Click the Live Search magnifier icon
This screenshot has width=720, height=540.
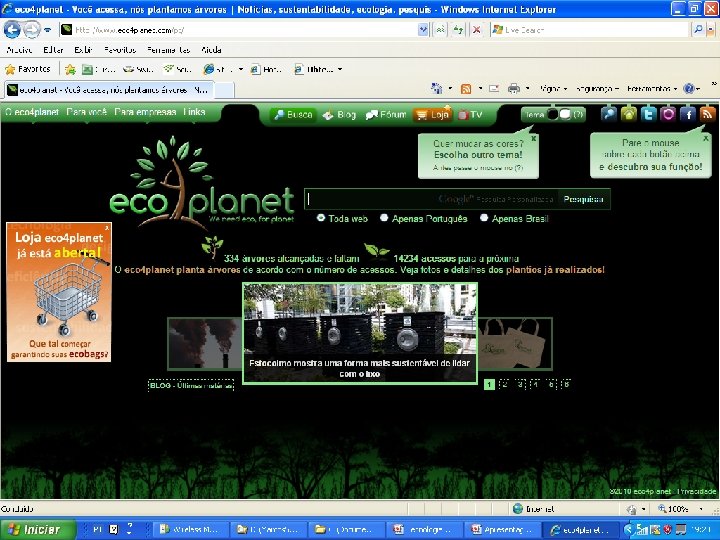point(698,30)
